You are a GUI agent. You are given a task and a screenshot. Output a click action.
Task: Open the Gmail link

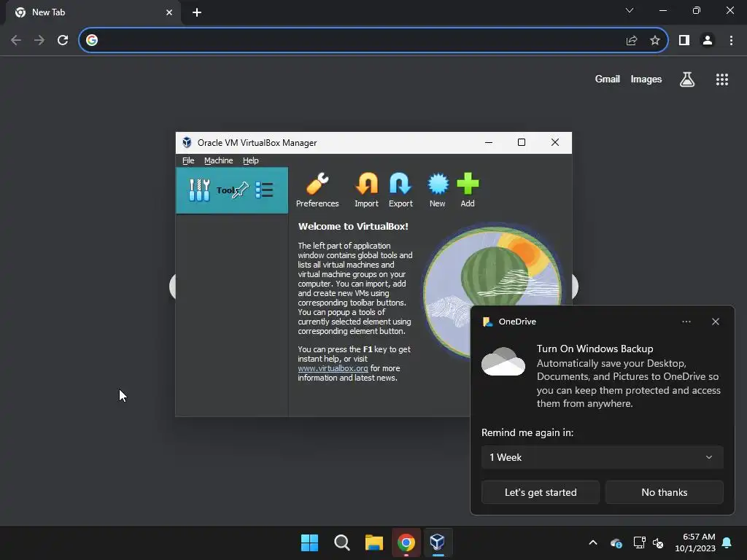point(607,79)
